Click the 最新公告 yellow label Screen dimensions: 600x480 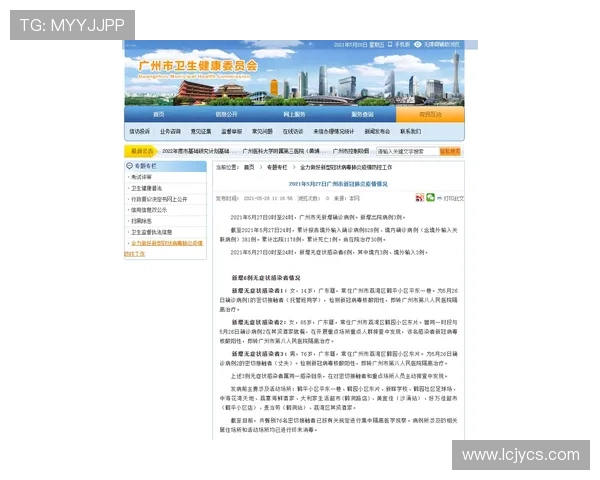point(142,151)
